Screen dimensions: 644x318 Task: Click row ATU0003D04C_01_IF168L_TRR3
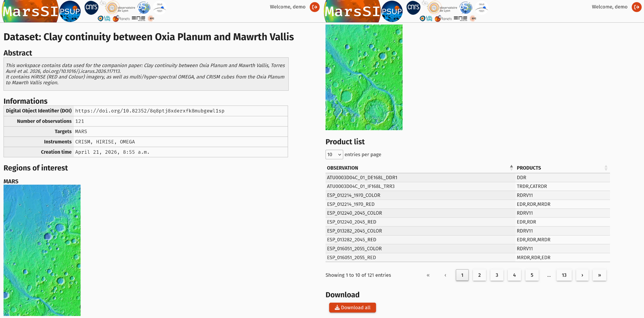[468, 186]
